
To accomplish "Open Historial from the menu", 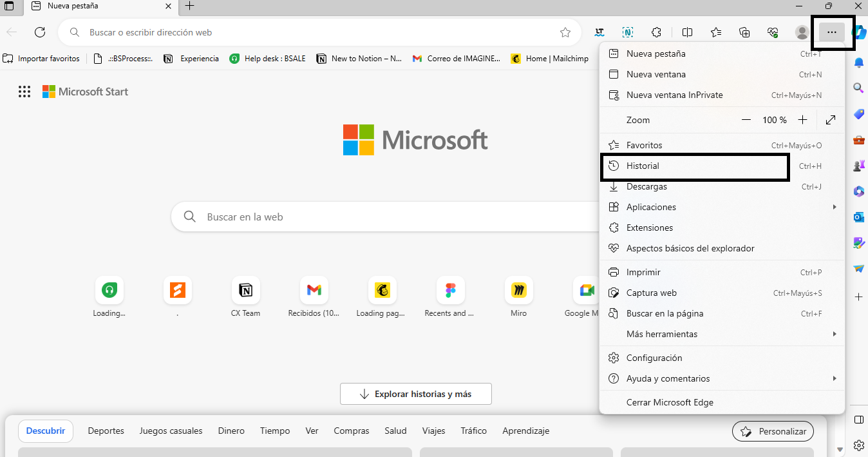I will point(722,166).
